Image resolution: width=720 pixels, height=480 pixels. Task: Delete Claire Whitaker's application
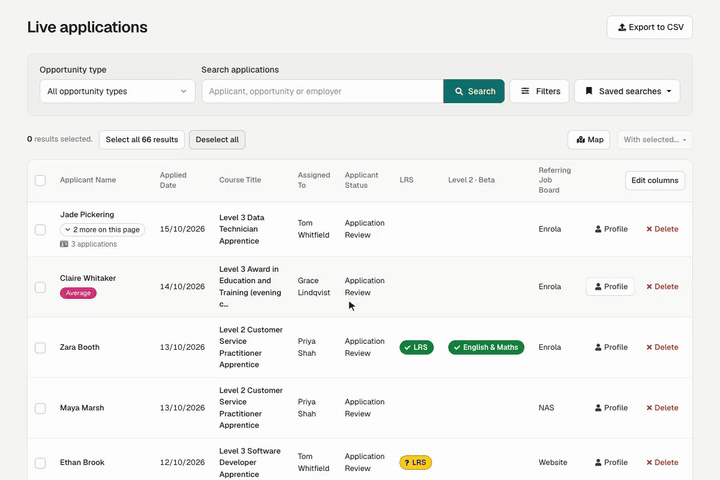point(662,287)
